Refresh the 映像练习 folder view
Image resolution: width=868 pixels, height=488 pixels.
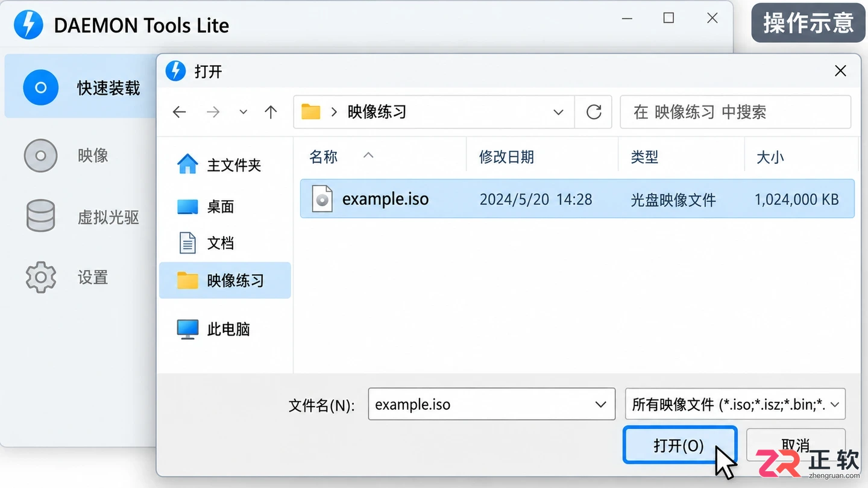594,112
